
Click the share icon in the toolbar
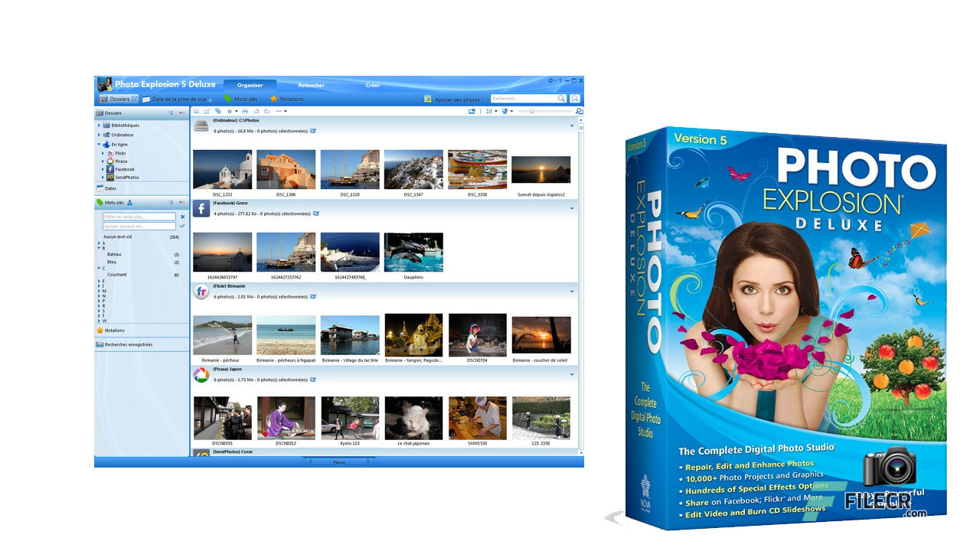[x=206, y=111]
